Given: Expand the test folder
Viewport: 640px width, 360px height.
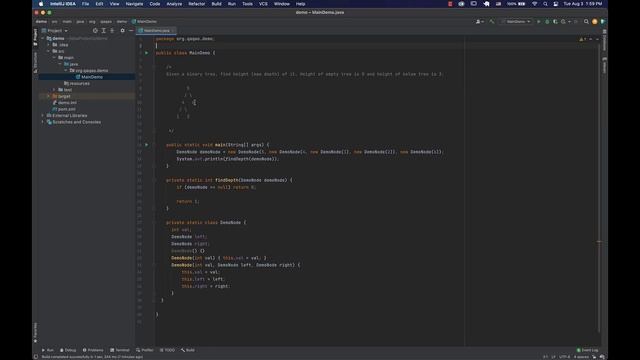Looking at the screenshot, I should pos(54,90).
